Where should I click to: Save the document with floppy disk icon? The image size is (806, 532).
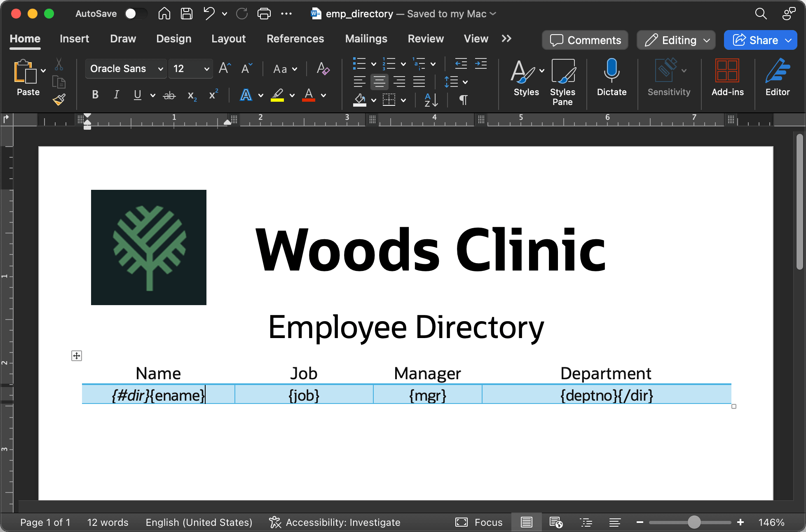point(187,14)
